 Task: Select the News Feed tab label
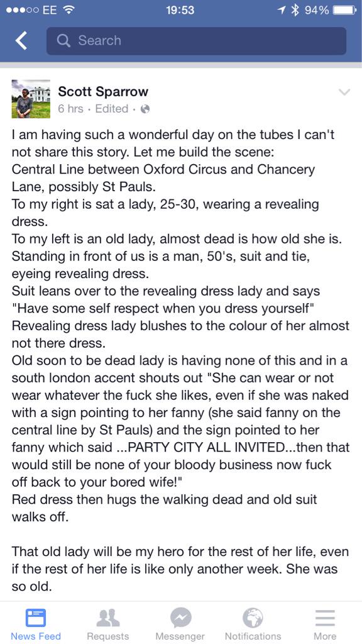(x=36, y=636)
